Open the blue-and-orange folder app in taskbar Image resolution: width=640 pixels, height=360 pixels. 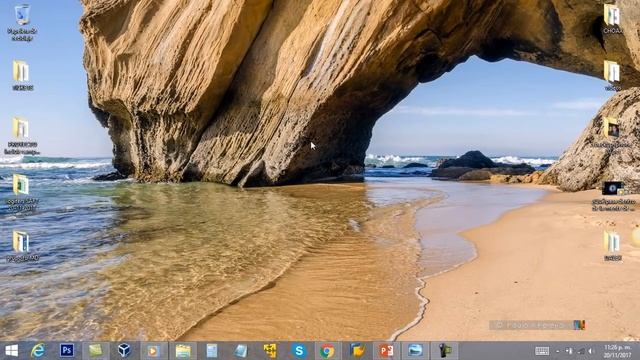tap(358, 351)
